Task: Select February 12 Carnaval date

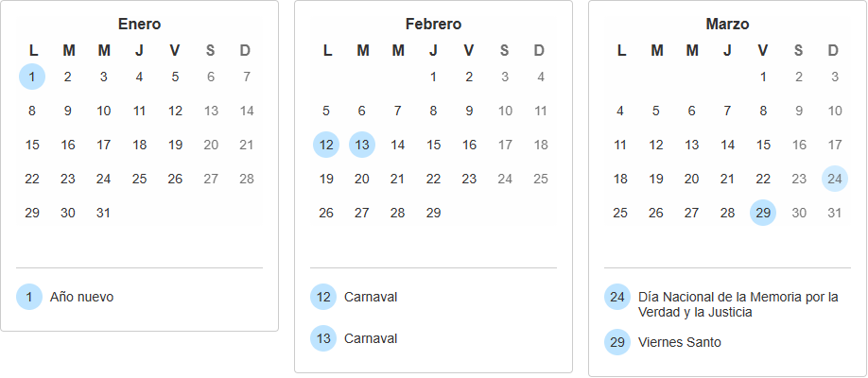Action: coord(326,145)
